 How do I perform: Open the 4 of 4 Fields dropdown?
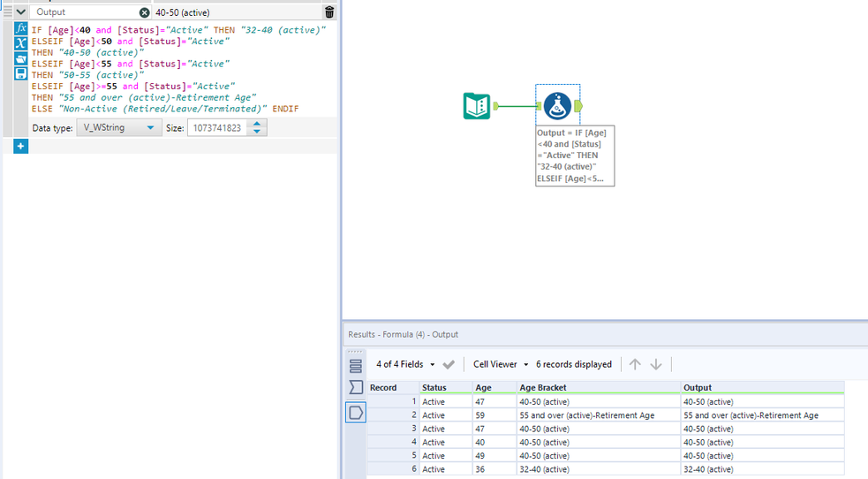click(x=406, y=364)
